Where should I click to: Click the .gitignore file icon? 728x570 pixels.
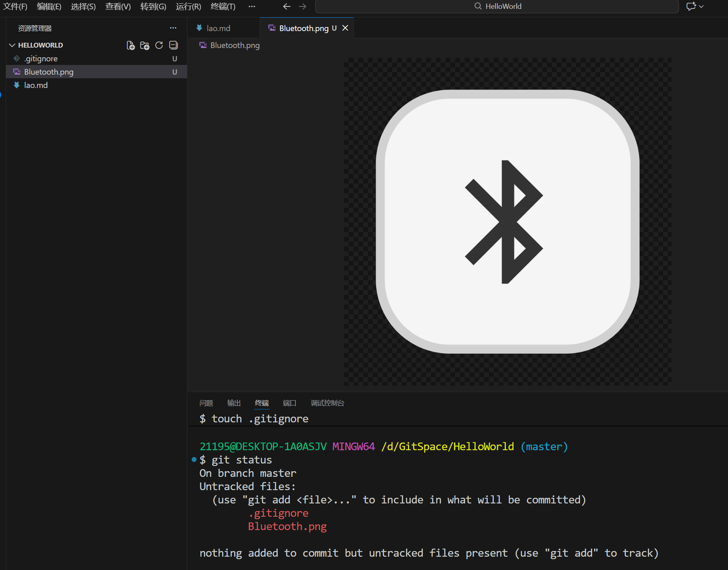[x=17, y=58]
